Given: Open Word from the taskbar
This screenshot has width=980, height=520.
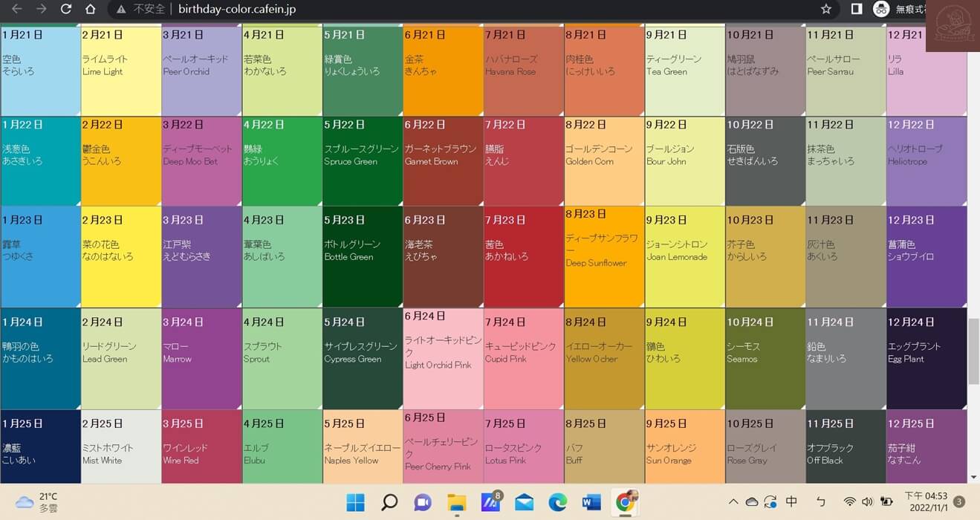Looking at the screenshot, I should pyautogui.click(x=591, y=502).
